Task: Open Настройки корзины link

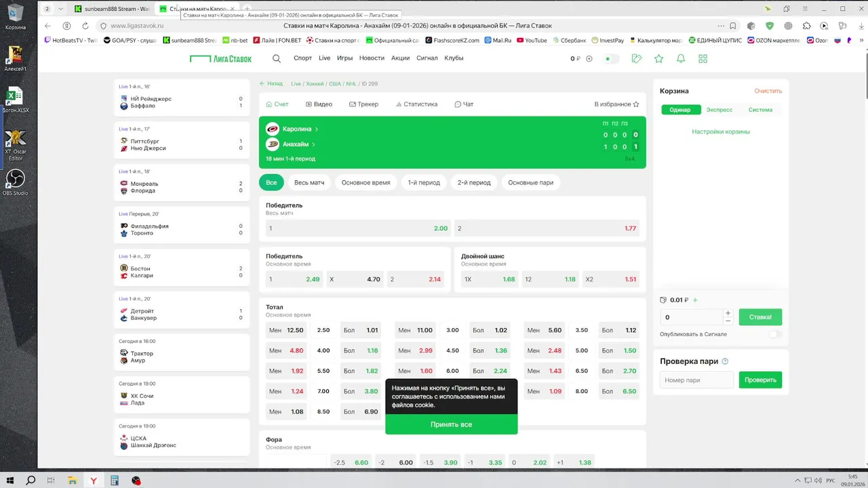Action: 721,131
